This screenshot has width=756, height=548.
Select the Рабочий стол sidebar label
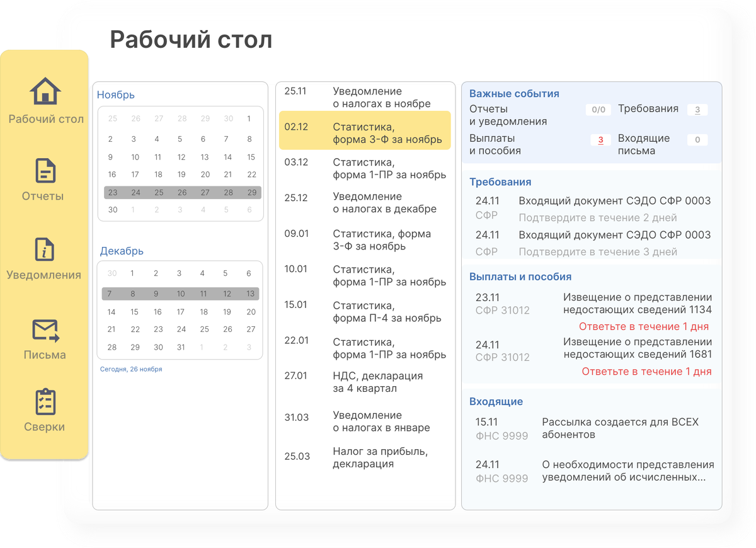pos(46,119)
